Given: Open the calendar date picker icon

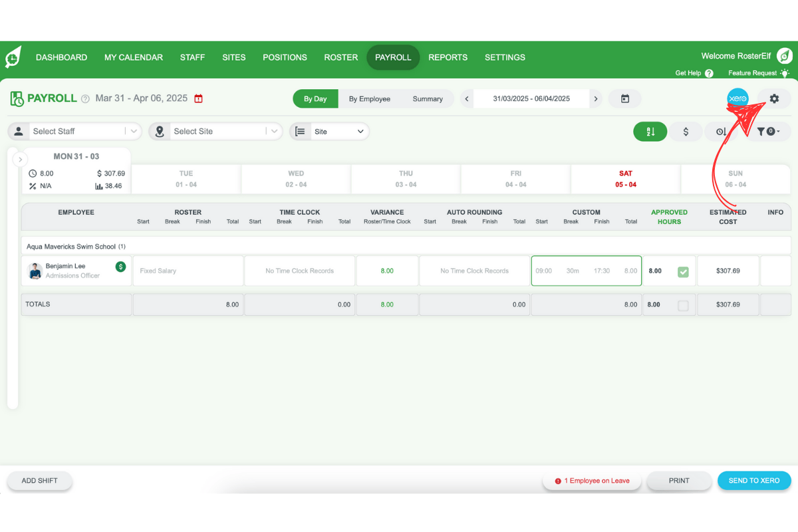Looking at the screenshot, I should (624, 98).
